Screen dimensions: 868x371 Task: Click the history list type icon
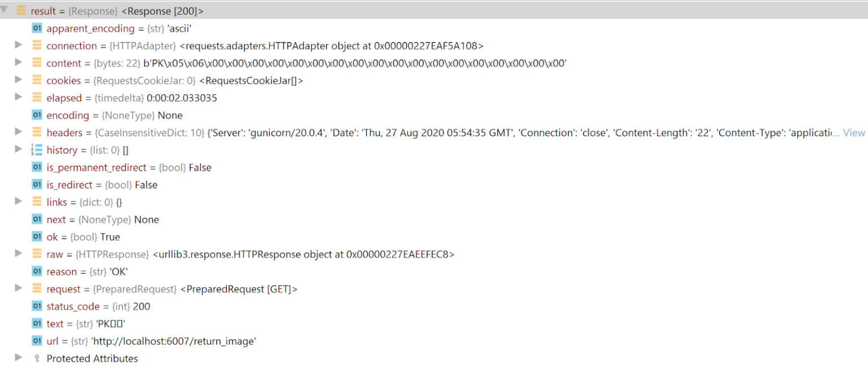[x=37, y=150]
